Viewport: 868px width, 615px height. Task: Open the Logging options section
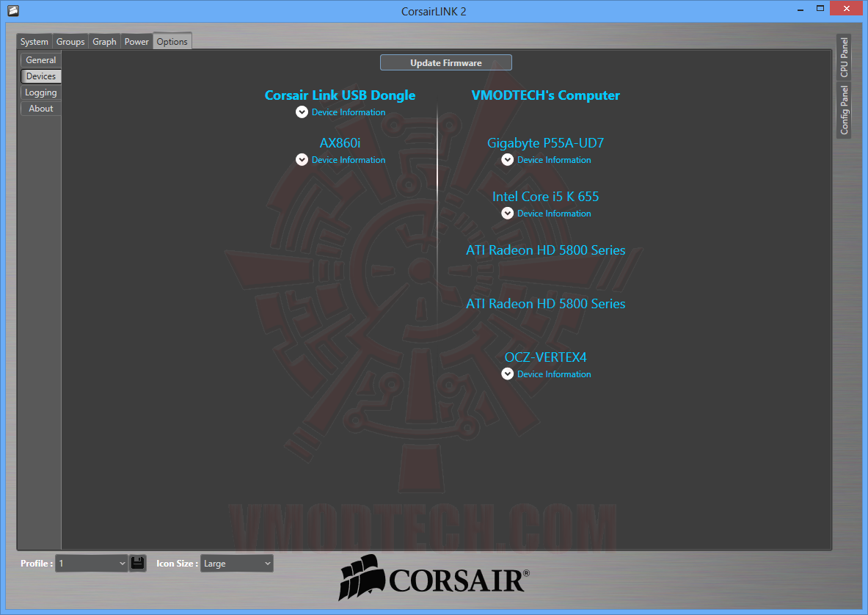click(x=41, y=92)
